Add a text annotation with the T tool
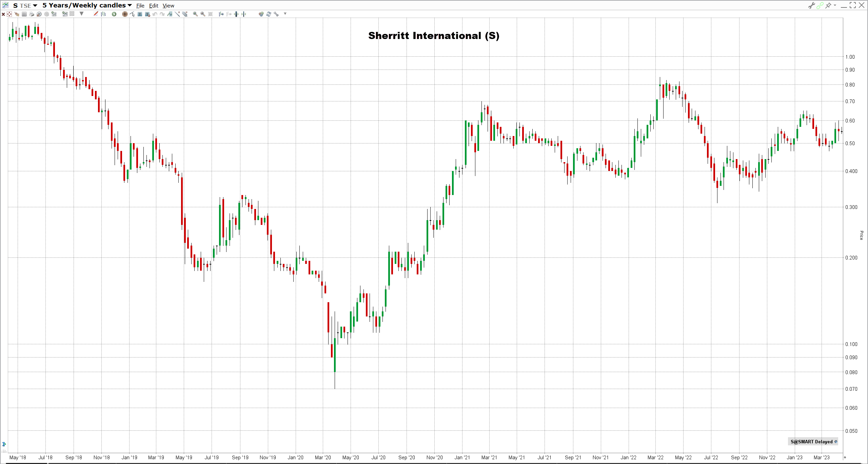 (x=140, y=14)
